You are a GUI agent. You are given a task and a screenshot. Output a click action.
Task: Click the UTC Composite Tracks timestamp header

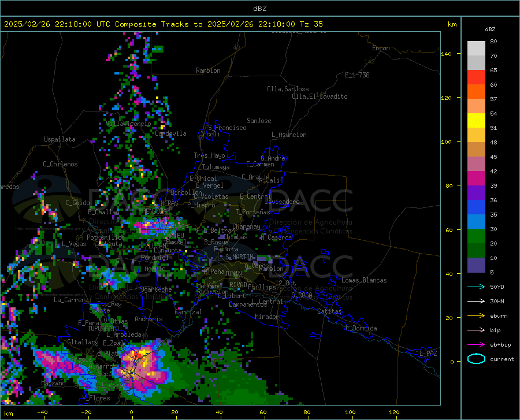pos(163,24)
